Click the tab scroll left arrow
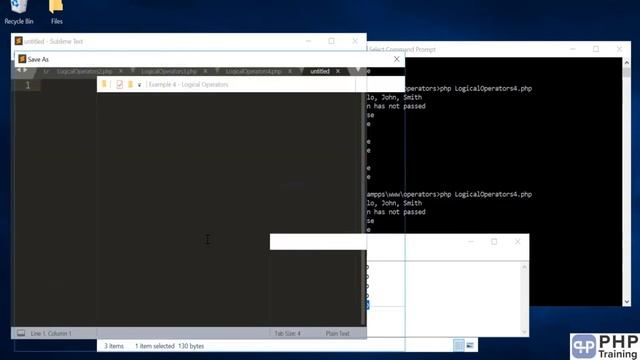The image size is (640, 360). 18,70
